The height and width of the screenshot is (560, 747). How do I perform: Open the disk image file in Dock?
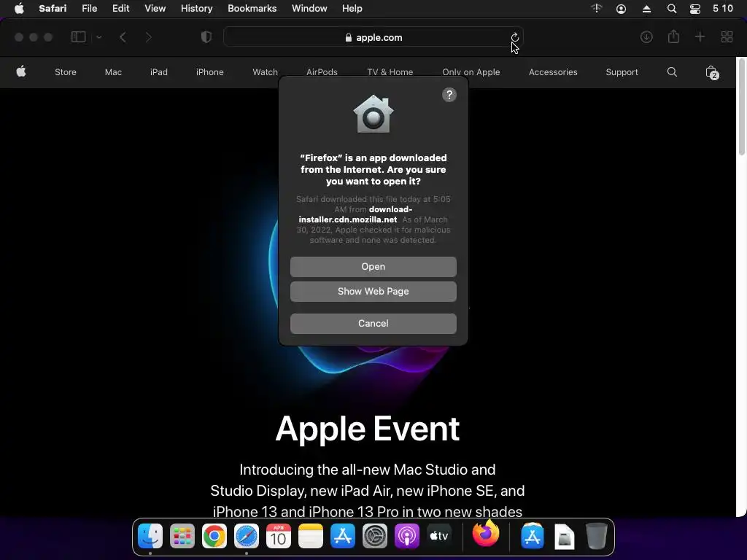[x=565, y=536]
